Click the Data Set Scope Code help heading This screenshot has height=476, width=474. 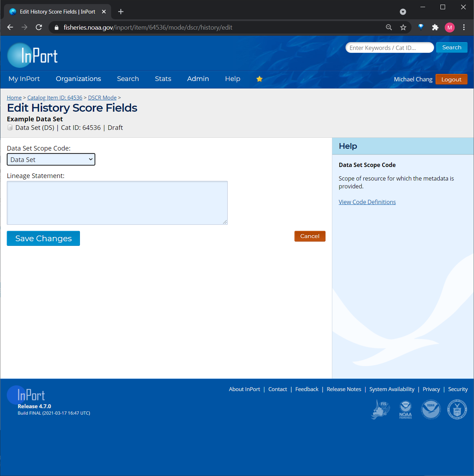pyautogui.click(x=367, y=165)
